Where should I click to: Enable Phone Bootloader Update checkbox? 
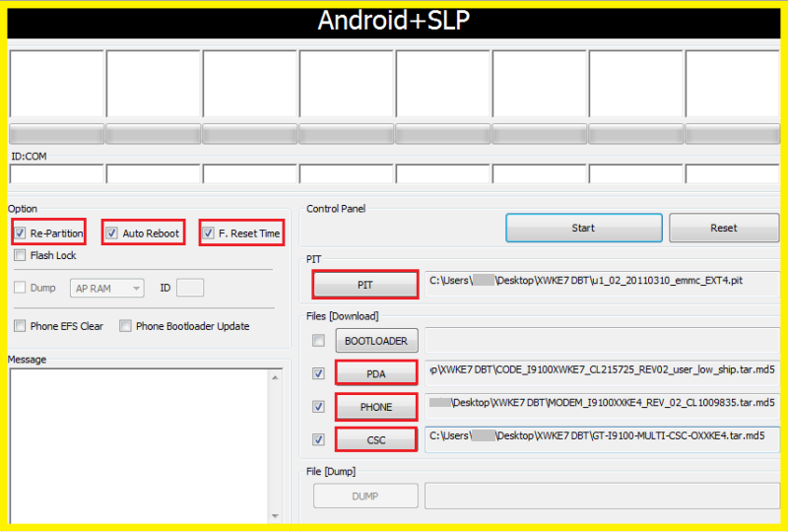click(125, 326)
